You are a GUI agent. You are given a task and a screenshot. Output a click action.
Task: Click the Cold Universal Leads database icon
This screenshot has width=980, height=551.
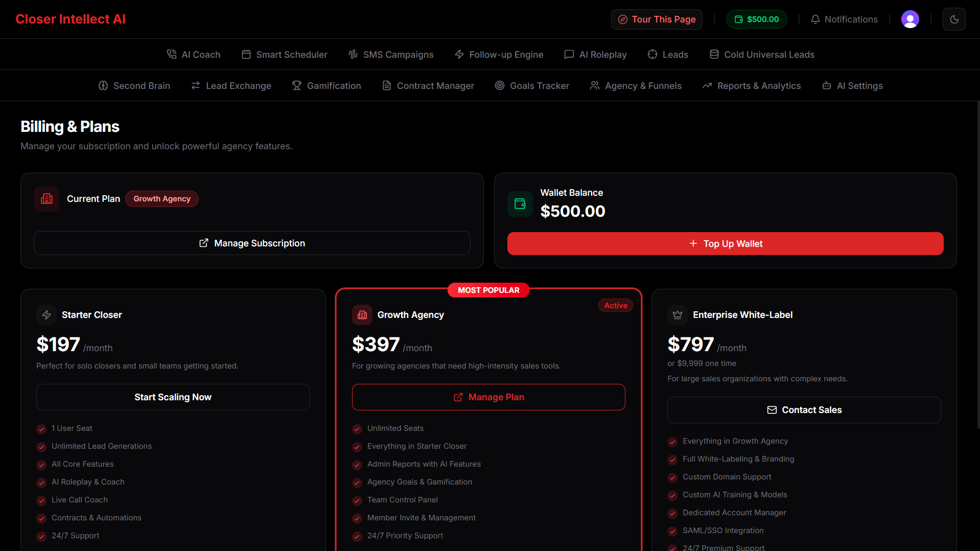pyautogui.click(x=714, y=54)
